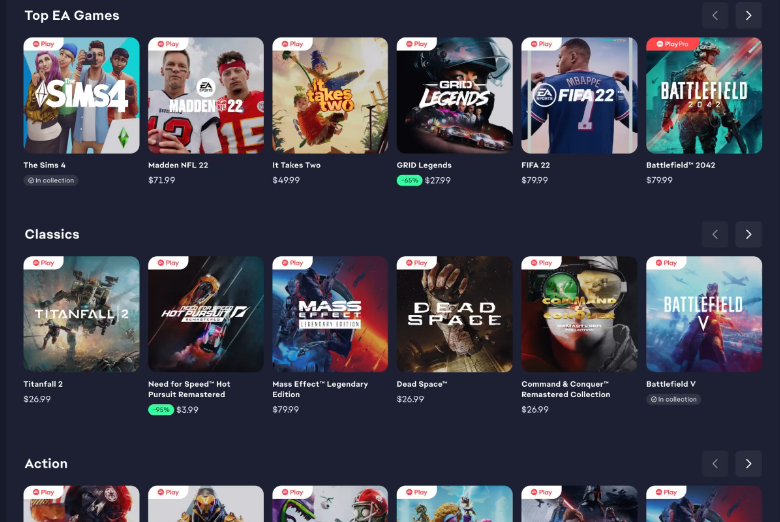The image size is (780, 522).
Task: Click the PlayPro badge on Battlefield 2042
Action: coord(672,44)
